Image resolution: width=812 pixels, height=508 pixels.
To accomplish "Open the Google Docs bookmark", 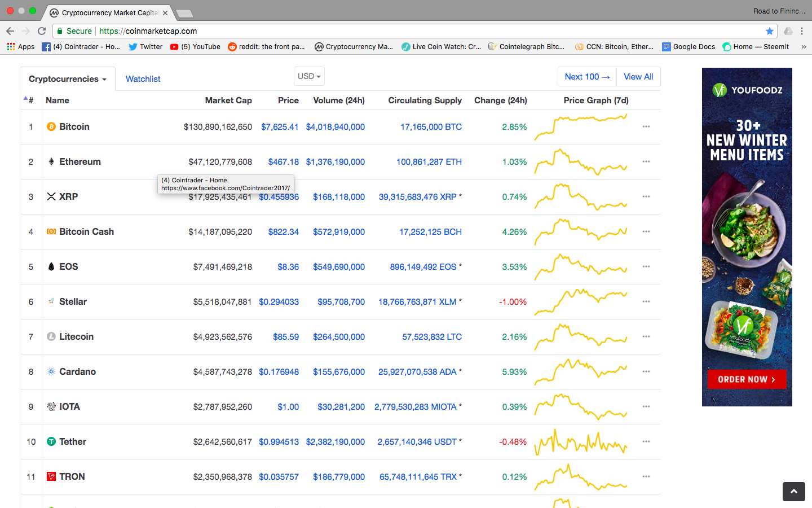I will point(689,47).
